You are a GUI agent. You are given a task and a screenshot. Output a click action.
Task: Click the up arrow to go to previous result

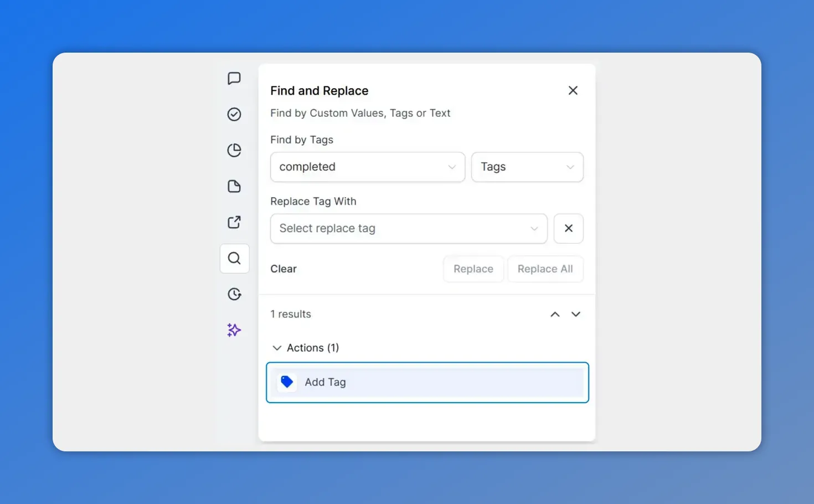555,314
